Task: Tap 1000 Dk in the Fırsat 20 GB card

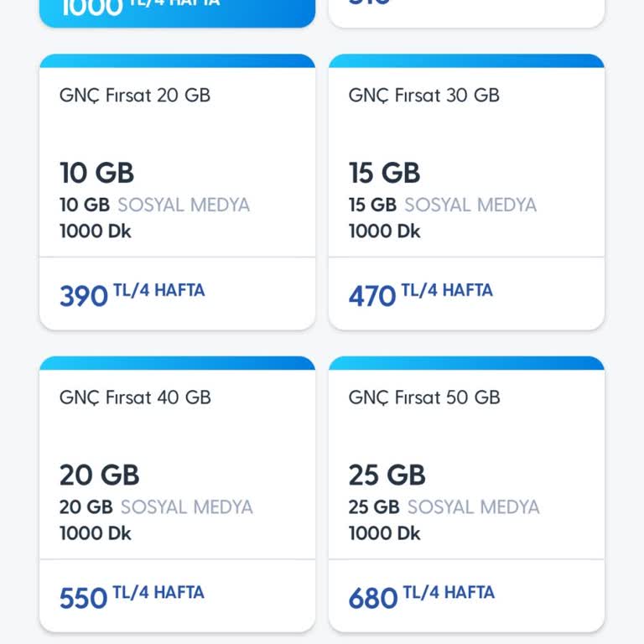Action: click(96, 231)
